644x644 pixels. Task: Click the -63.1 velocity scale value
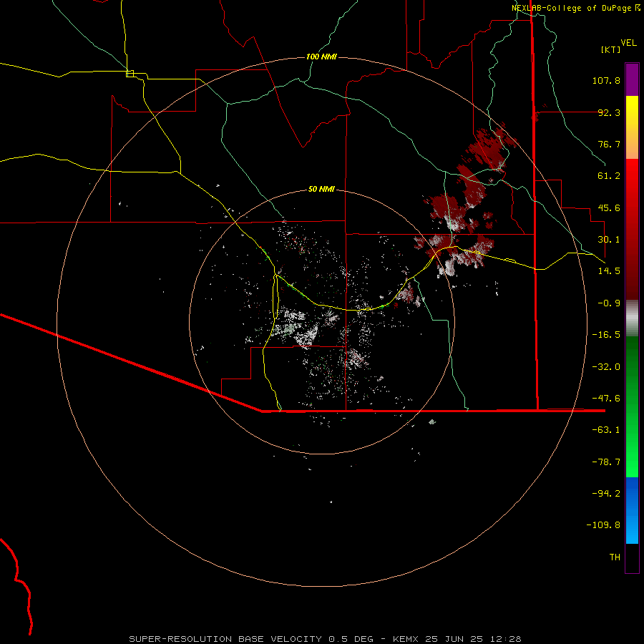coord(606,430)
